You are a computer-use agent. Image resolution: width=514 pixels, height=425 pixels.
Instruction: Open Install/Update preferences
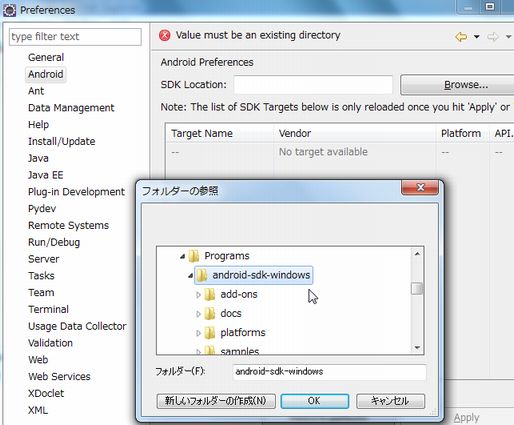pyautogui.click(x=62, y=141)
